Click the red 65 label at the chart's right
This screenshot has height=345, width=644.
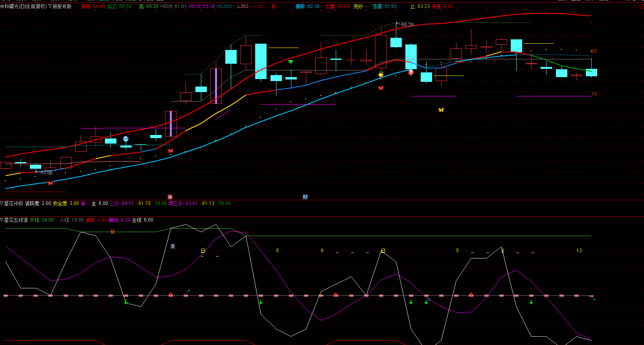[x=594, y=51]
